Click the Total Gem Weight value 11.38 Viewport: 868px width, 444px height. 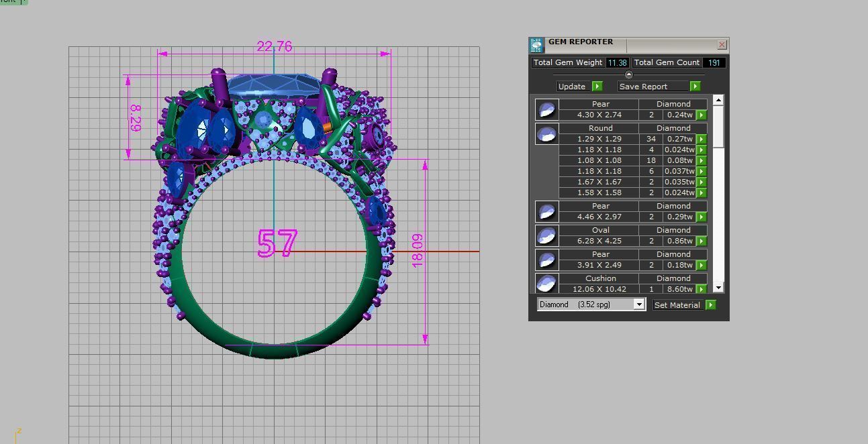617,62
